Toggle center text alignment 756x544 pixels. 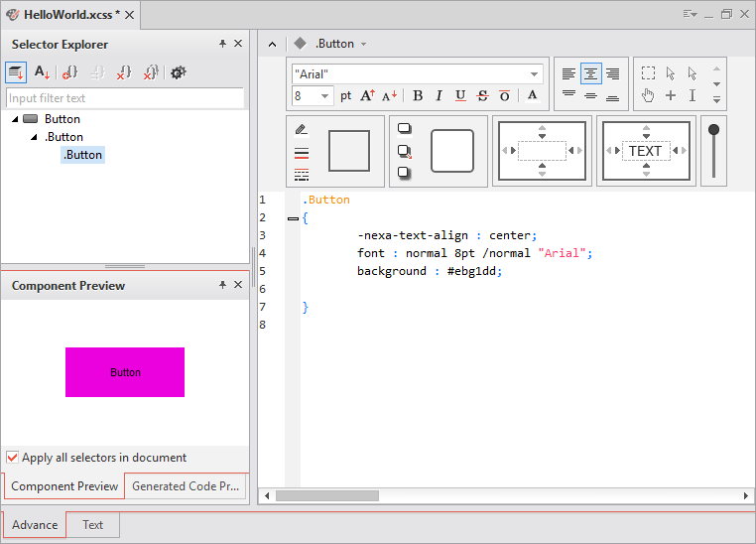pyautogui.click(x=590, y=73)
